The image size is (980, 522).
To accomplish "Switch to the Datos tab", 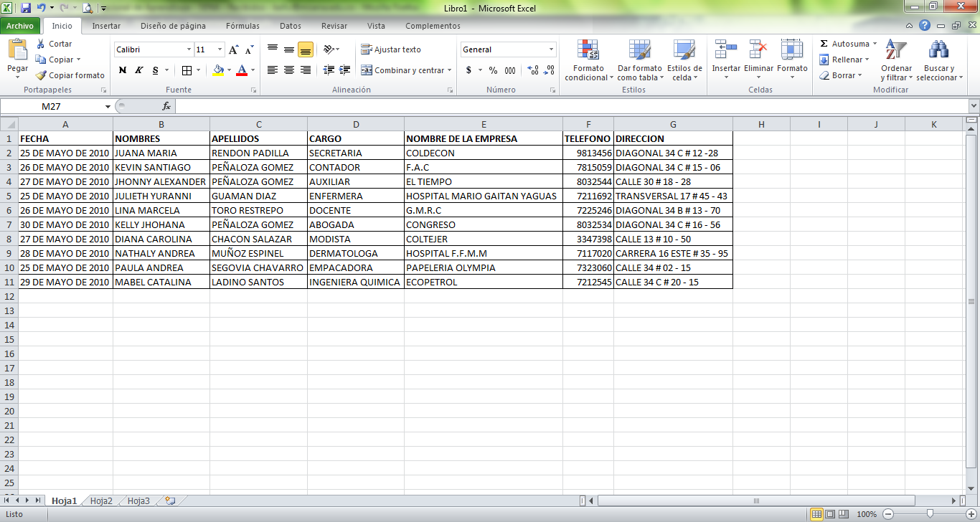I will (291, 26).
